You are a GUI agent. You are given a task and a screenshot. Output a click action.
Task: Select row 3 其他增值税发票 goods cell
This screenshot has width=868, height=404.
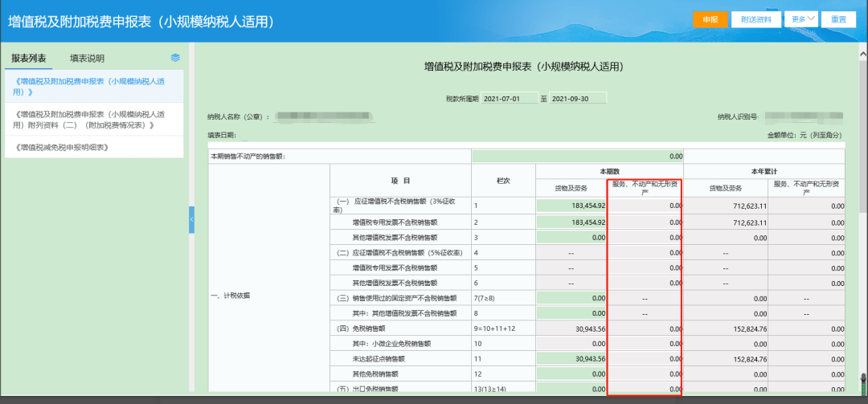(571, 237)
